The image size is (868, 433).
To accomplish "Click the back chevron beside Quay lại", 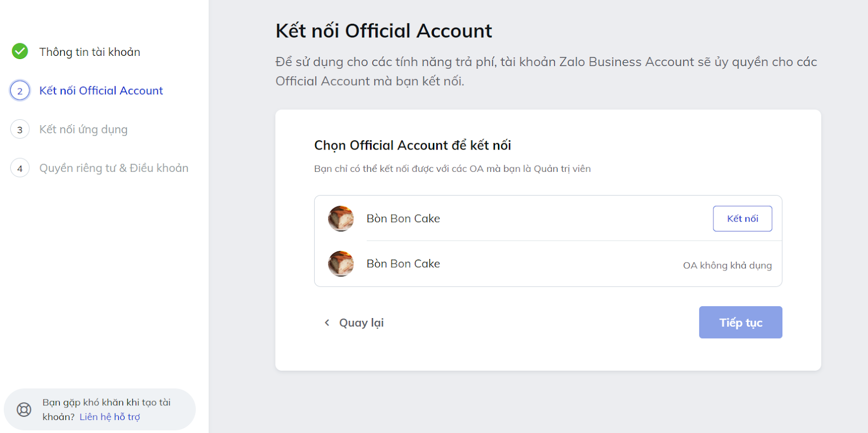I will [x=327, y=322].
